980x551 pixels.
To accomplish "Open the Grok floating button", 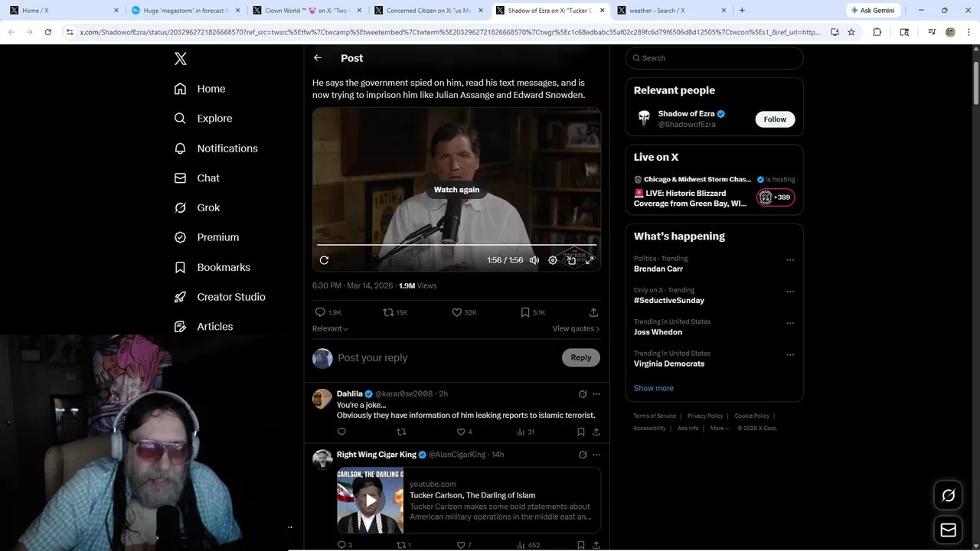I will 948,496.
